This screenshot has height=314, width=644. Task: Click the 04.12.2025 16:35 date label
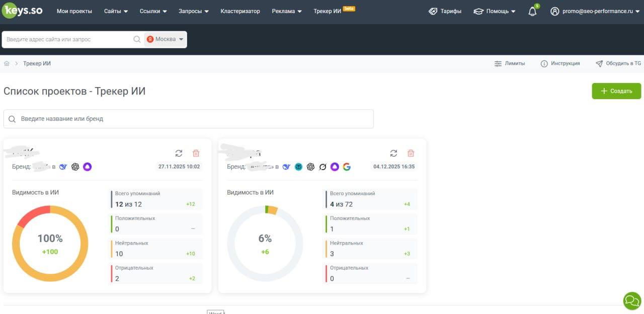click(394, 167)
